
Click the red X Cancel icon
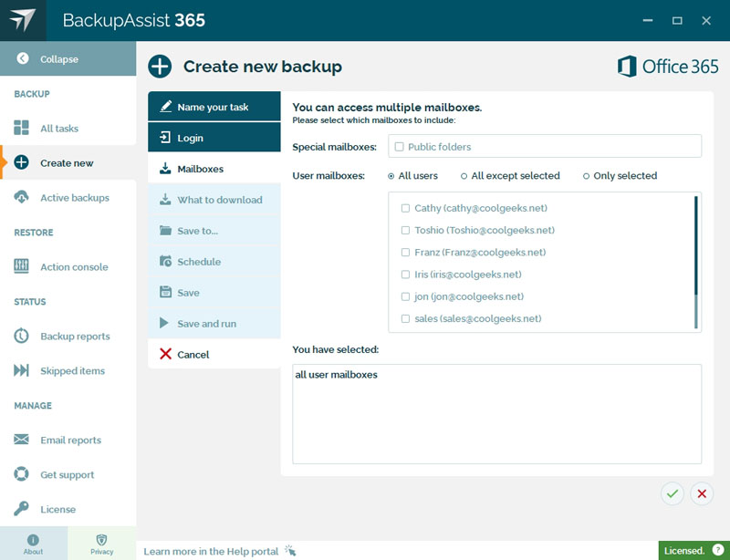(x=165, y=354)
